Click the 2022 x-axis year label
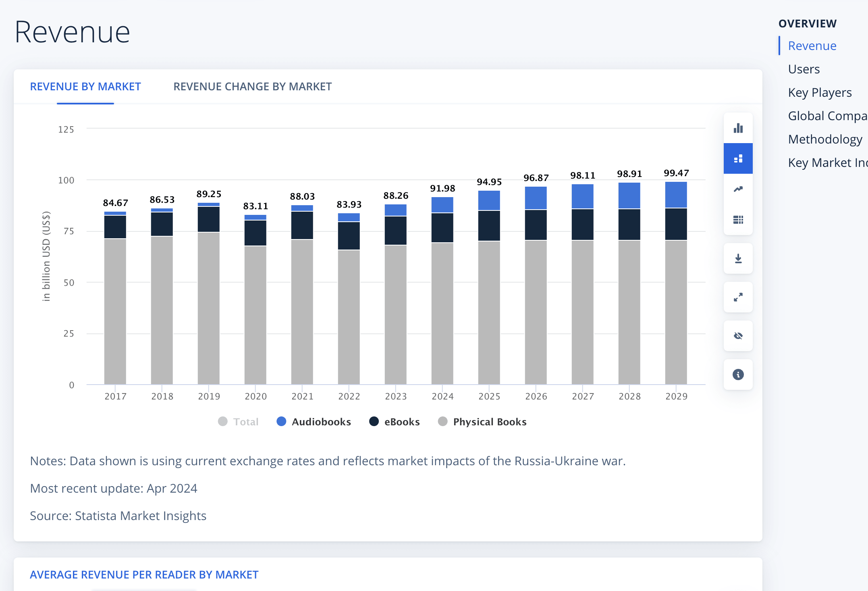Viewport: 868px width, 591px height. 349,397
